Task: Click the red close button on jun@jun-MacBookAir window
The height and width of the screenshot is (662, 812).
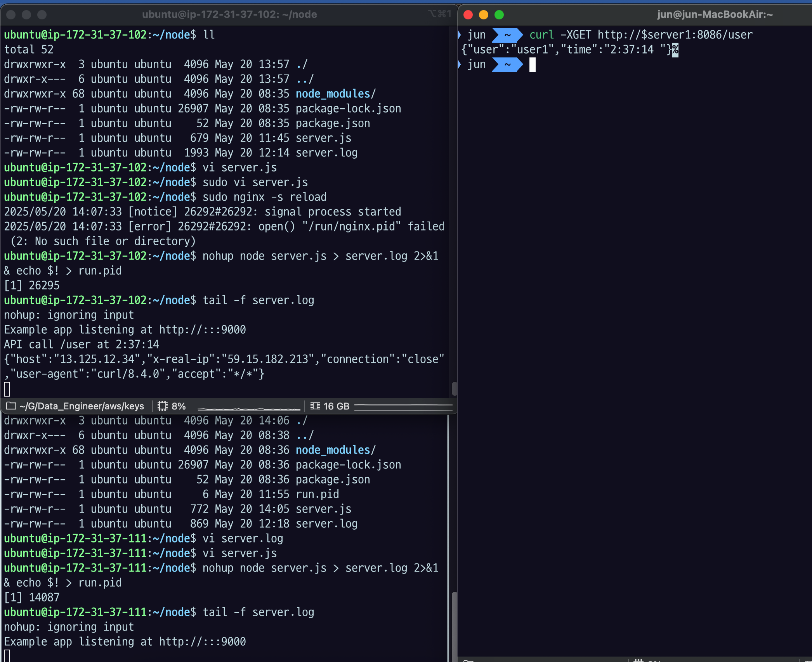Action: click(468, 15)
